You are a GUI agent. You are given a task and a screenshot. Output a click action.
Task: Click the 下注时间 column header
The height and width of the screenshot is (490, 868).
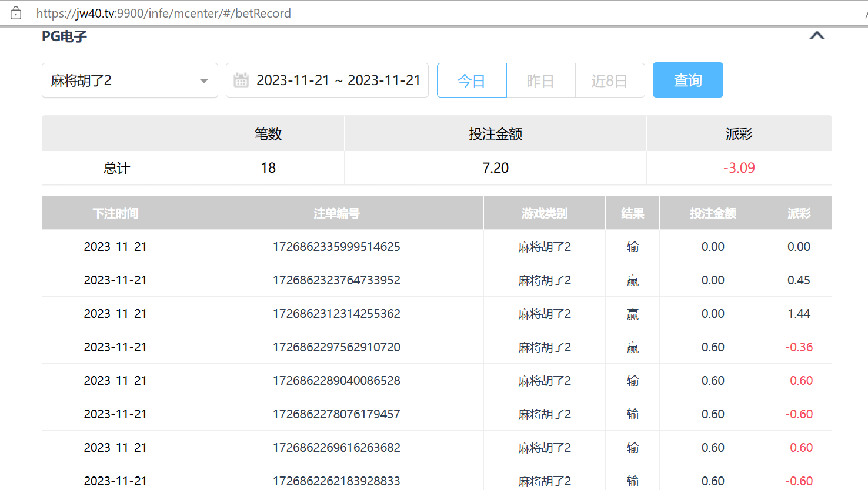[115, 213]
